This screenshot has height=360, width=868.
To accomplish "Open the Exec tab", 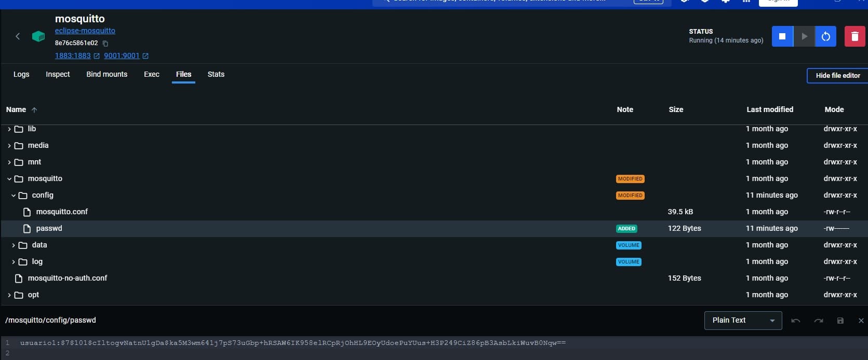I will click(x=152, y=74).
